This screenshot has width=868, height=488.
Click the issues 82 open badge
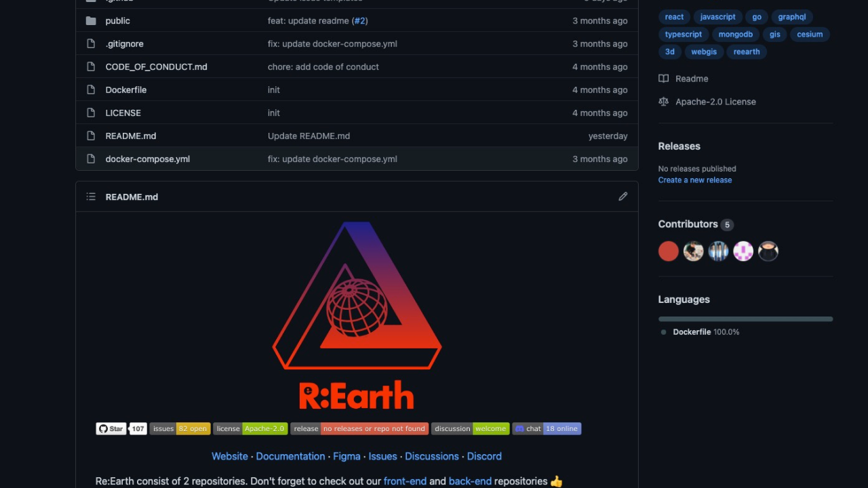(180, 428)
